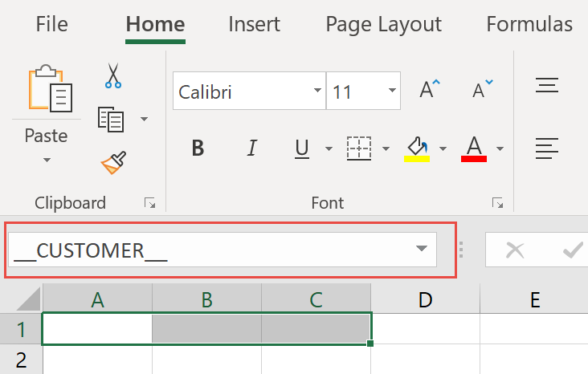
Task: Expand borders dropdown arrow
Action: point(386,148)
